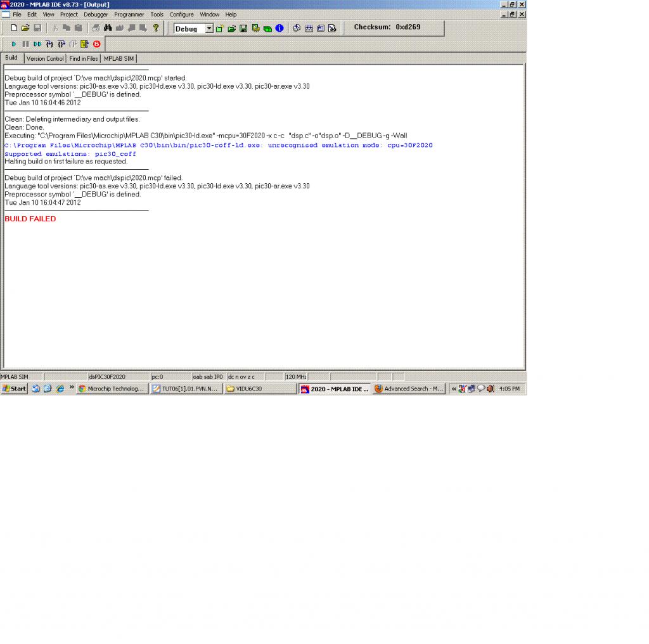The width and height of the screenshot is (649, 644).
Task: Click 'Supported emulations: pic30_coff' line
Action: pyautogui.click(x=70, y=154)
